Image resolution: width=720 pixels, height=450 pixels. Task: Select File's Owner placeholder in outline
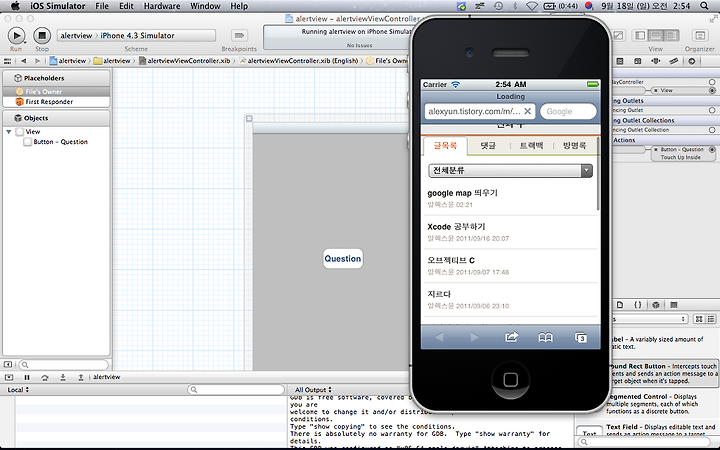(x=56, y=91)
